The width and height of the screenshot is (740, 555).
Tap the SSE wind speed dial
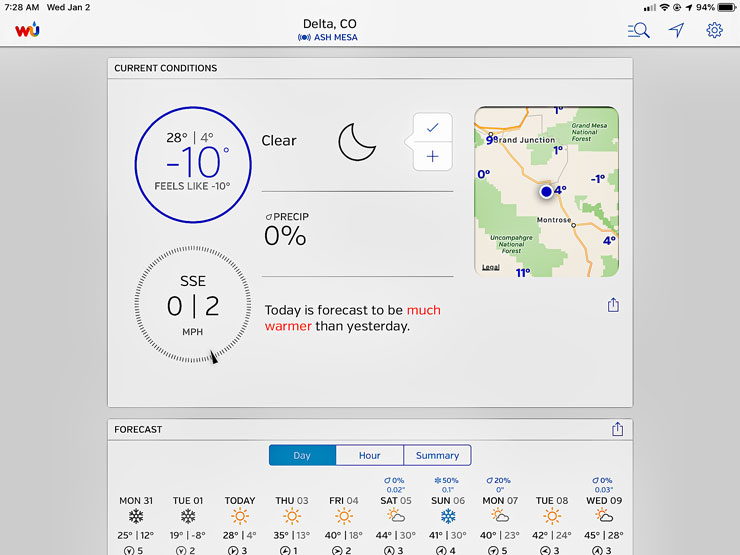[192, 304]
